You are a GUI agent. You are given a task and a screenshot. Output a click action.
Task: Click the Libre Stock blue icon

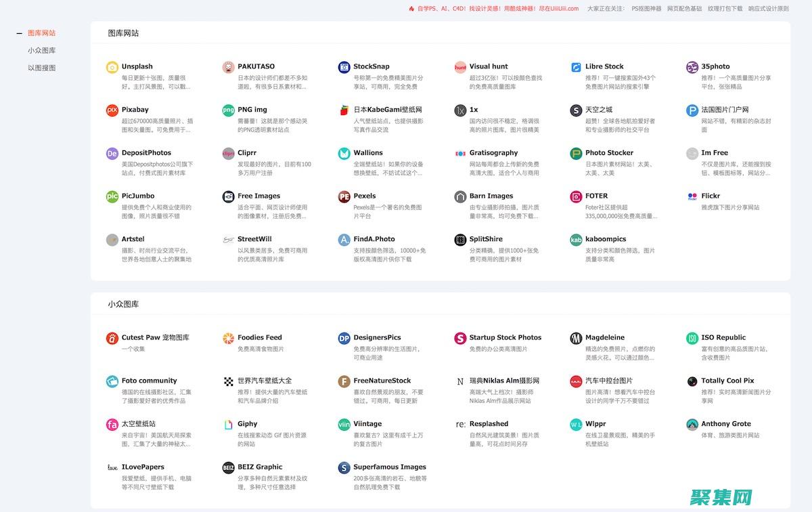coord(576,67)
